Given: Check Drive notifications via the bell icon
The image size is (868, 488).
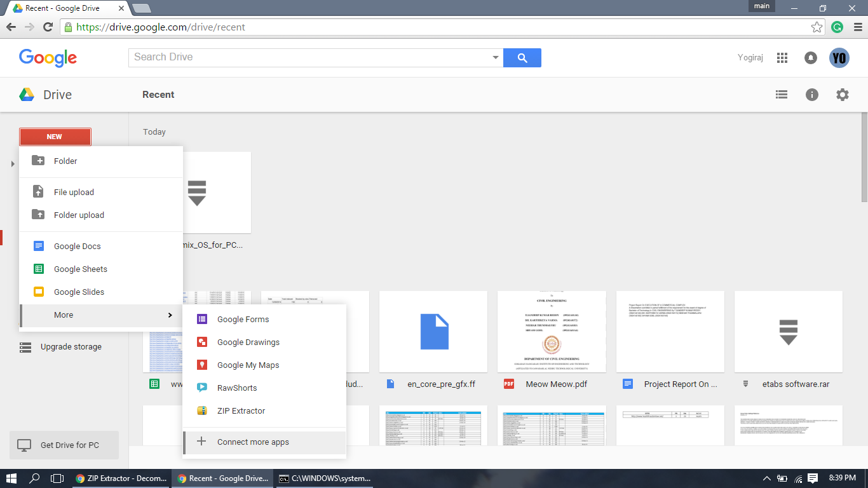Looking at the screenshot, I should [x=810, y=57].
